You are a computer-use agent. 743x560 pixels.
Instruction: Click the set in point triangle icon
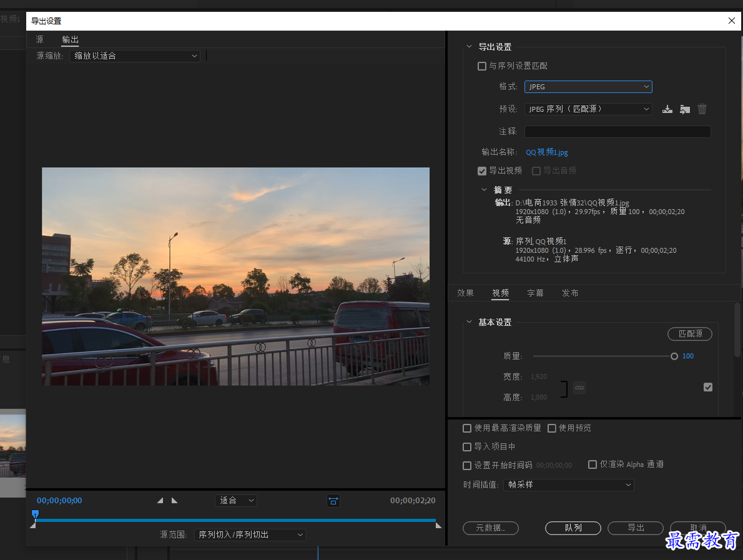[x=160, y=500]
